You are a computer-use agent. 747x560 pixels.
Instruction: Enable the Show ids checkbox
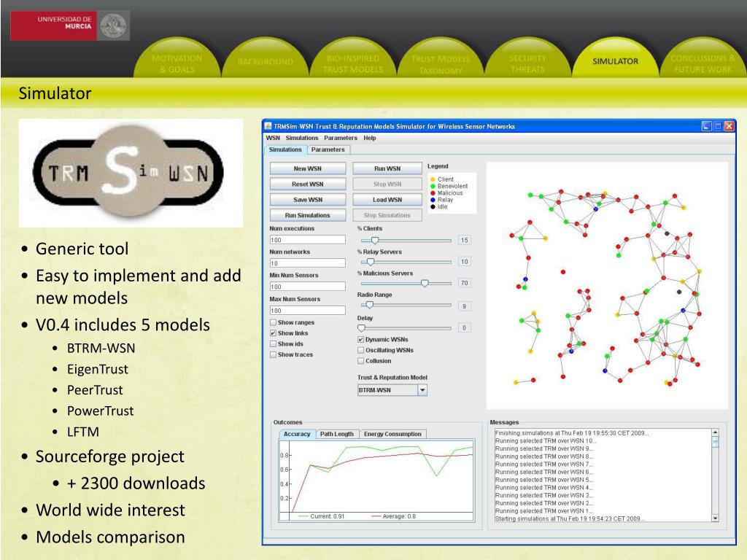coord(274,344)
